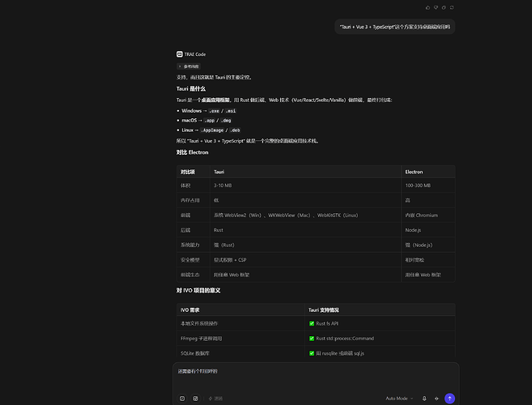
Task: Click the "3-10 MB" table cell
Action: tap(305, 185)
